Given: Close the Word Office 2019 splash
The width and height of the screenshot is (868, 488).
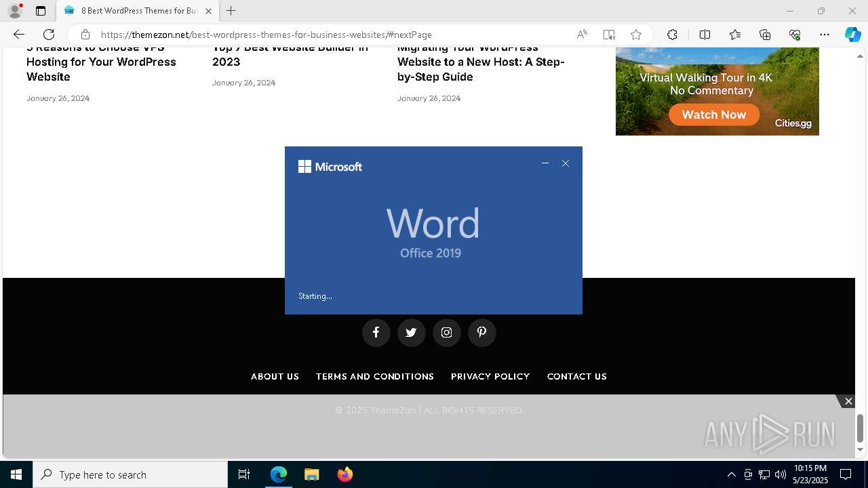Looking at the screenshot, I should [x=566, y=163].
